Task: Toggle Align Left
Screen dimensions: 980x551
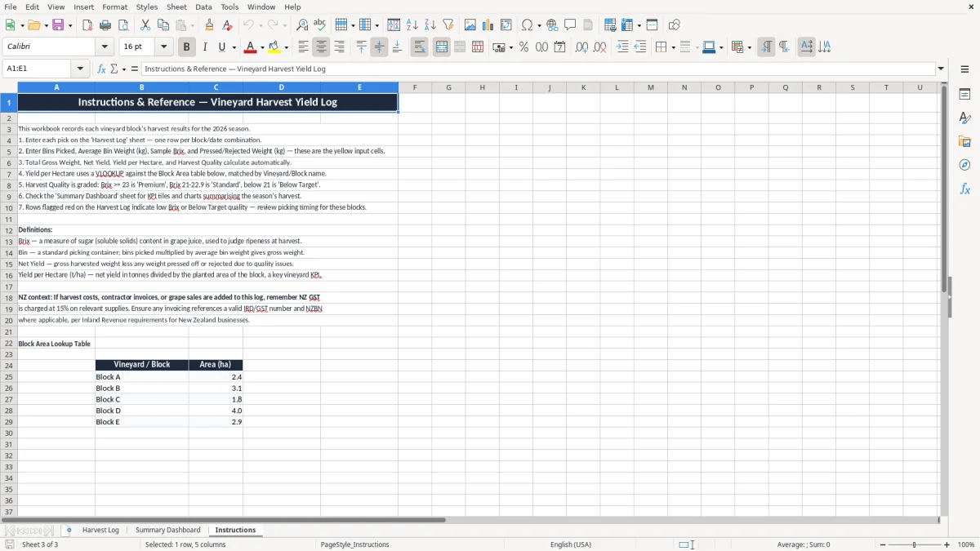Action: point(304,47)
